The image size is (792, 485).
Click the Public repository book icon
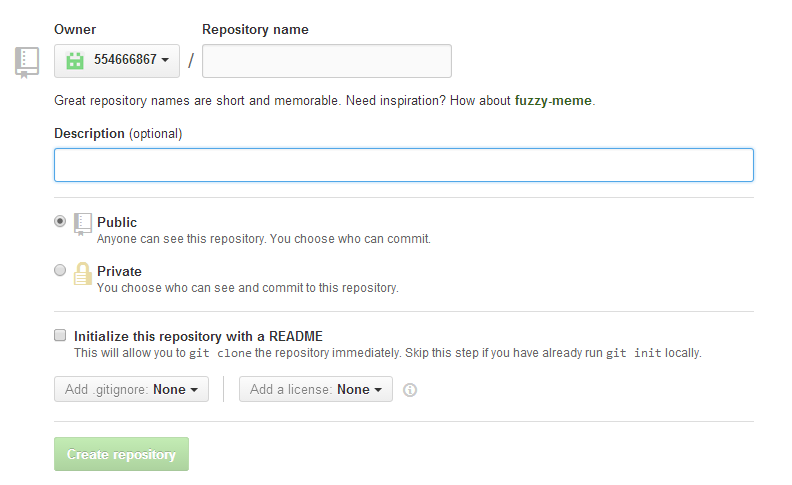pyautogui.click(x=83, y=223)
